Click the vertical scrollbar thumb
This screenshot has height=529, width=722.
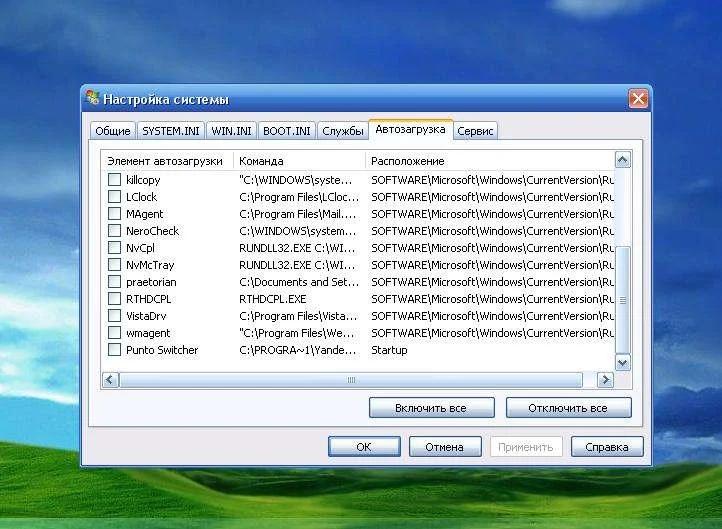[x=623, y=300]
